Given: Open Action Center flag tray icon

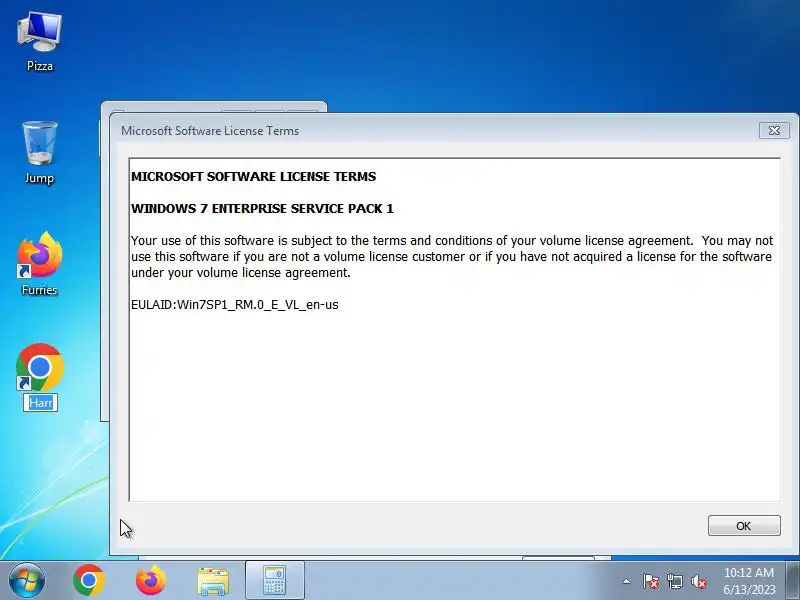Looking at the screenshot, I should point(651,581).
